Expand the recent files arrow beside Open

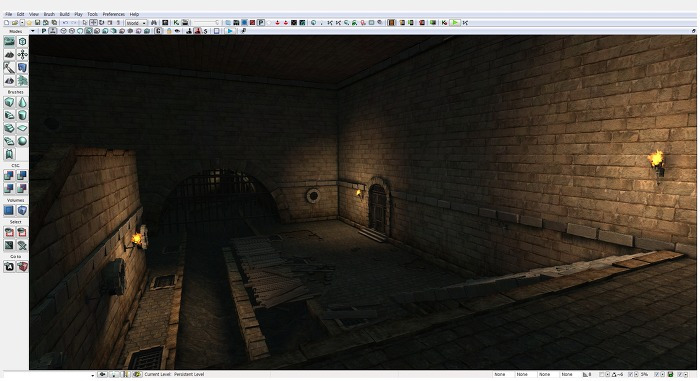coord(22,22)
